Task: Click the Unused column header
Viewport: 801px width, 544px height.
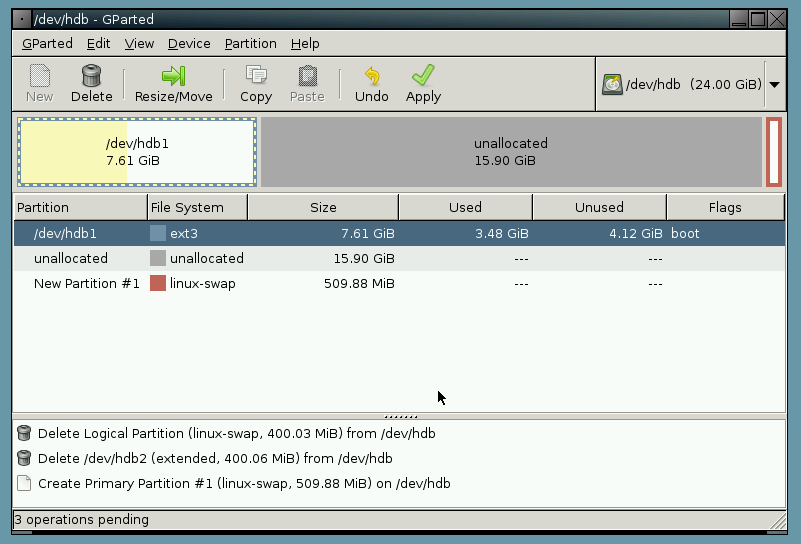Action: pyautogui.click(x=599, y=207)
